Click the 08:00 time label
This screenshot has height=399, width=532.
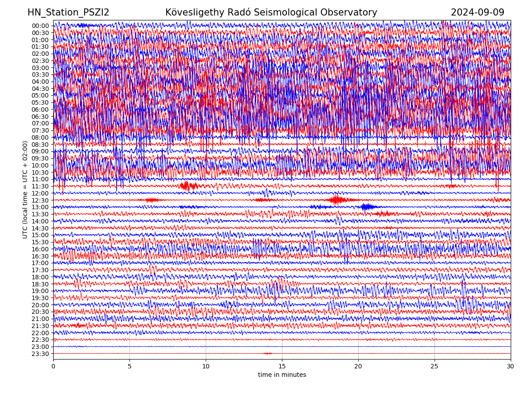(x=40, y=137)
